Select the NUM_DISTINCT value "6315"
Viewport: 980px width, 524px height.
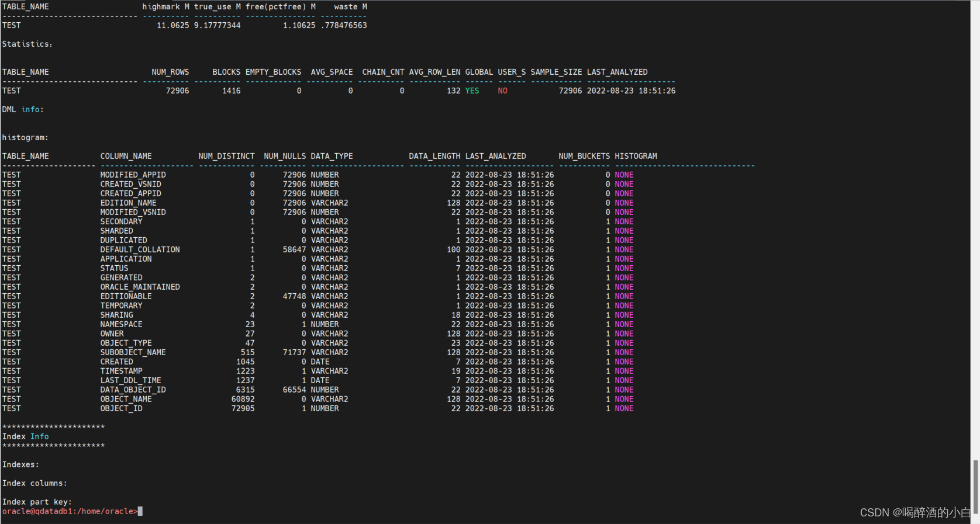click(245, 390)
